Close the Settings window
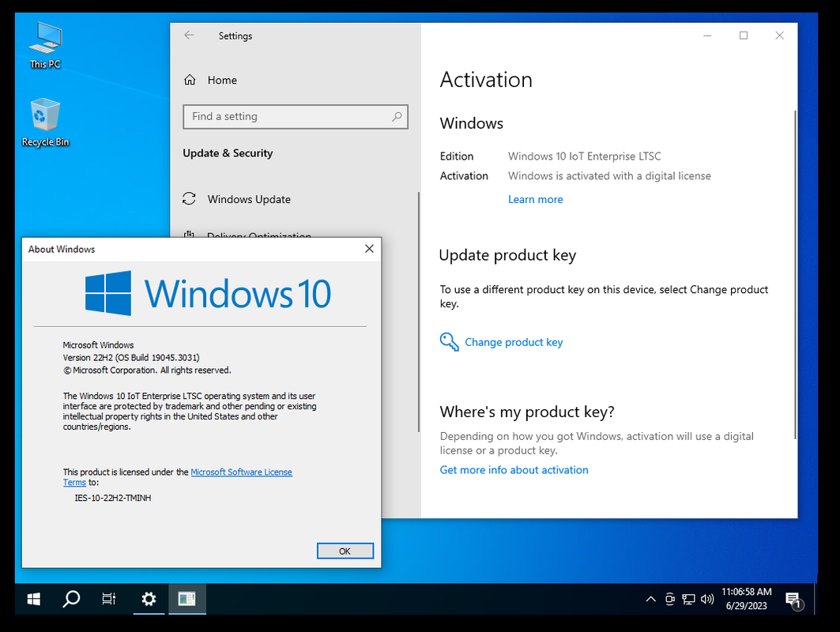The height and width of the screenshot is (632, 840). 779,36
